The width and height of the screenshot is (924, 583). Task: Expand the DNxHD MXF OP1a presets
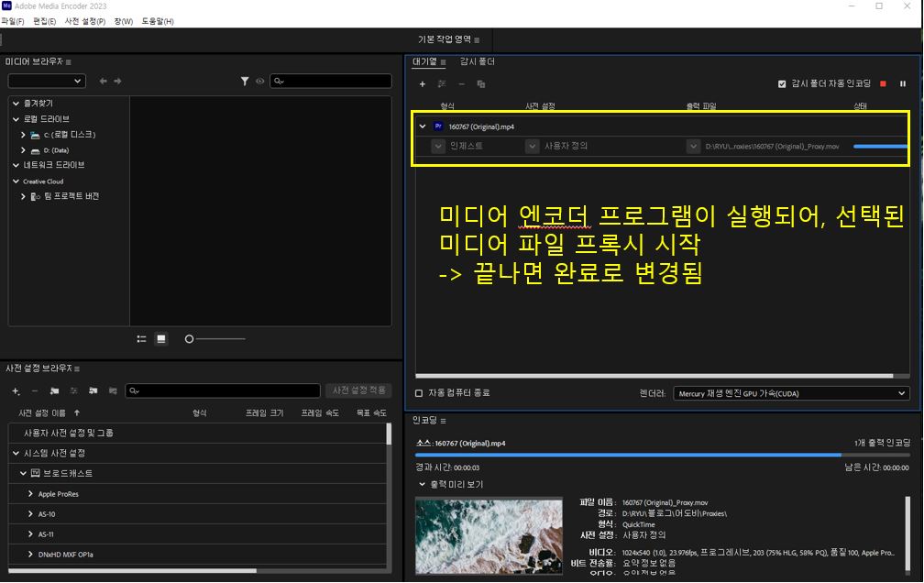click(30, 554)
